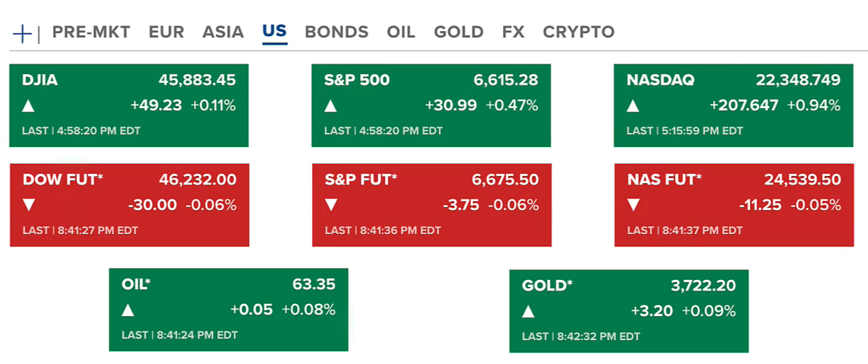Click the GOLD price 3,722.20

tap(703, 286)
